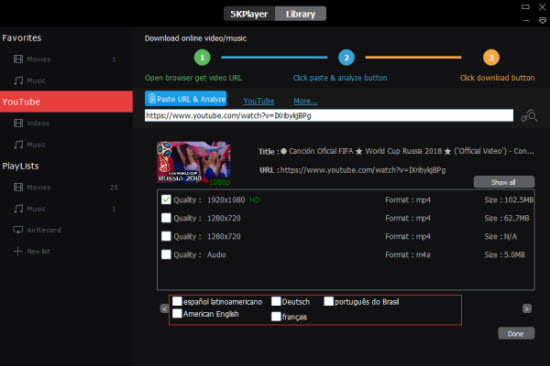
Task: Enable español latinoamericano subtitle
Action: 177,301
